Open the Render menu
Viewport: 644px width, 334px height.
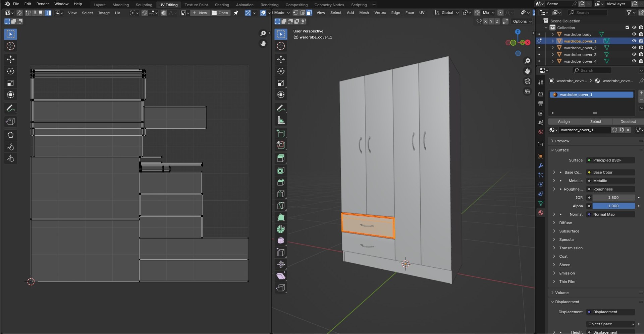[43, 4]
